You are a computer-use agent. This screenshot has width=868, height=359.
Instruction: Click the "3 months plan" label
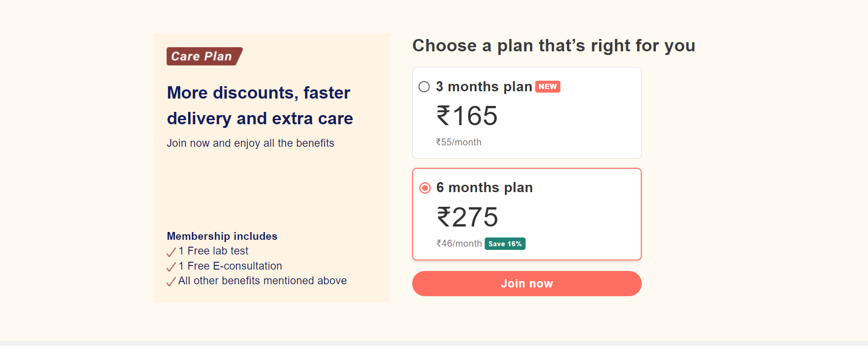pos(484,87)
